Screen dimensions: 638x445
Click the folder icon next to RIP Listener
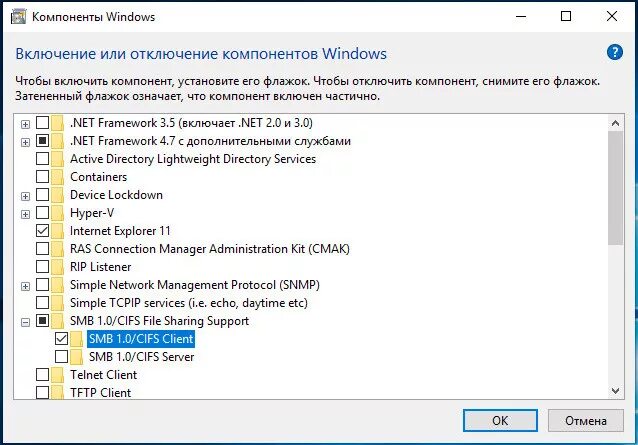[57, 267]
